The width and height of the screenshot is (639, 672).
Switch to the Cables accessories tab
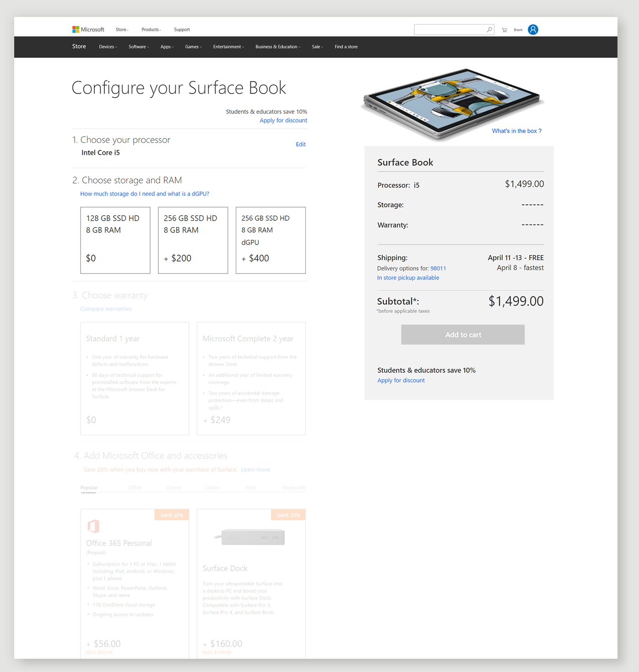click(212, 488)
